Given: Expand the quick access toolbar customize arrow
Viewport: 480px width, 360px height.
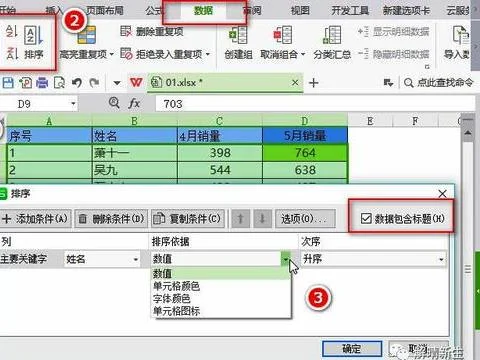Looking at the screenshot, I should click(x=117, y=83).
